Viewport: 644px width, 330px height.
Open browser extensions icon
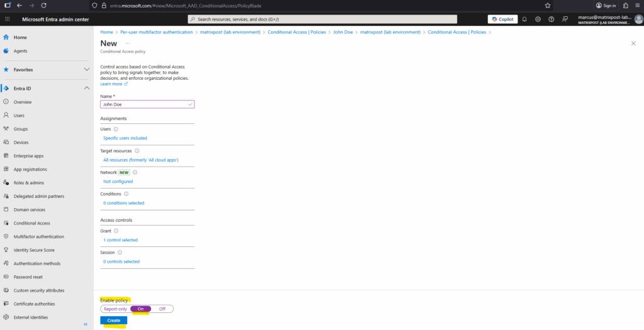[626, 6]
